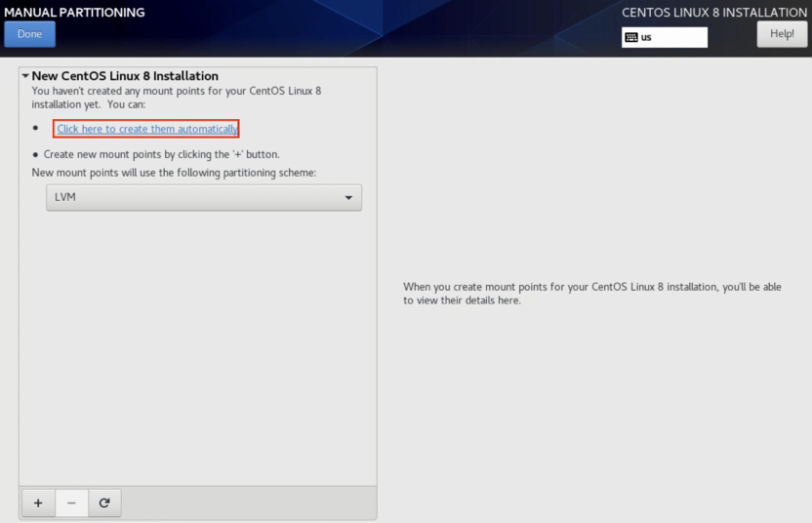Click 'When you create mount points' details text

[x=591, y=294]
